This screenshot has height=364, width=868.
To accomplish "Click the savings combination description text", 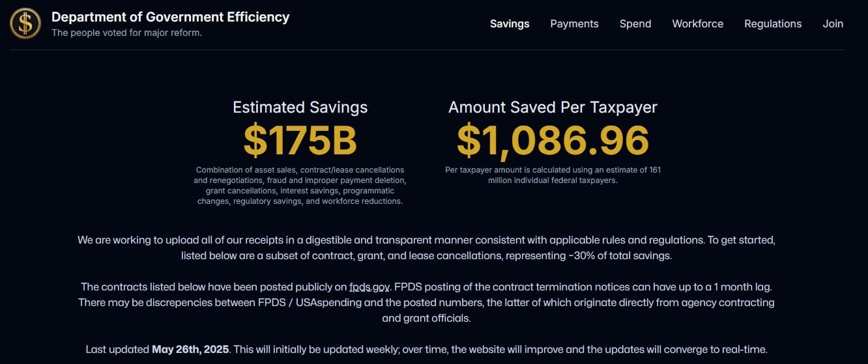I will click(x=300, y=186).
